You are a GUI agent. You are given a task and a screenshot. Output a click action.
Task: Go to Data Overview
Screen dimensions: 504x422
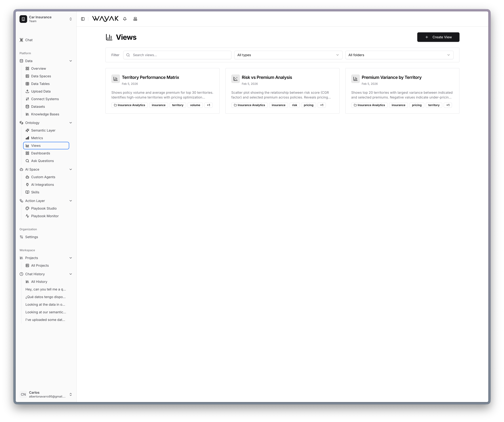click(x=38, y=69)
